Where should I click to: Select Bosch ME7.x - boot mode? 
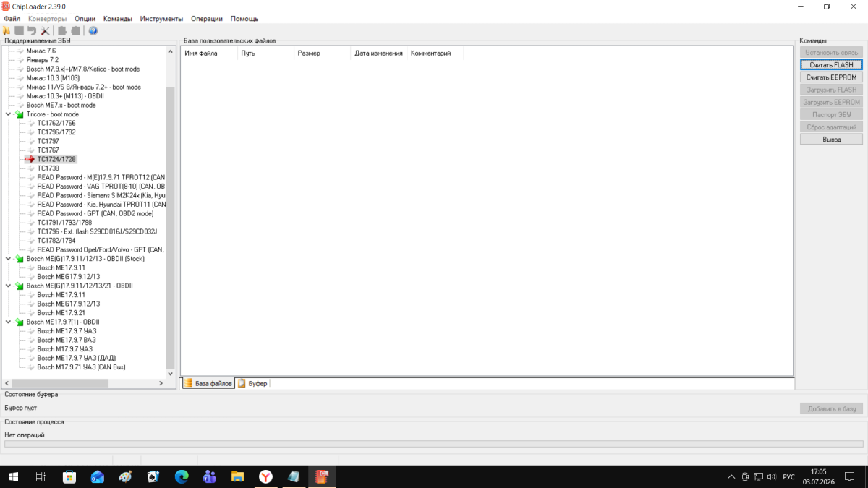pyautogui.click(x=61, y=106)
